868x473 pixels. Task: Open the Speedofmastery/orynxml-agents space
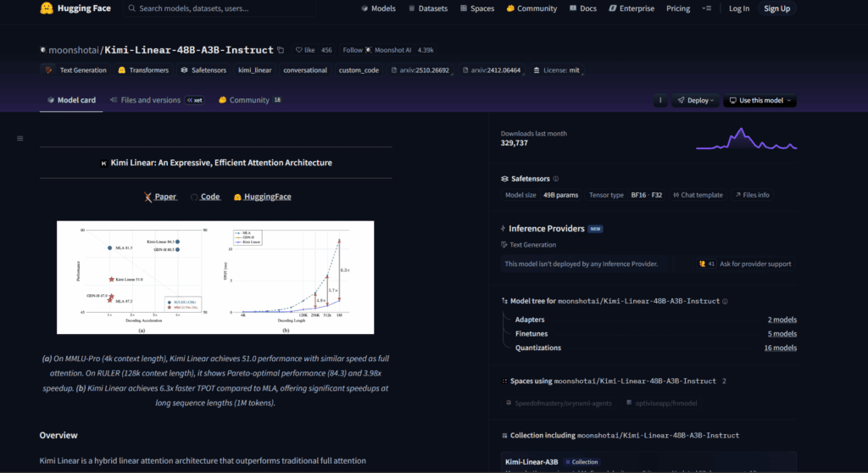tap(559, 403)
